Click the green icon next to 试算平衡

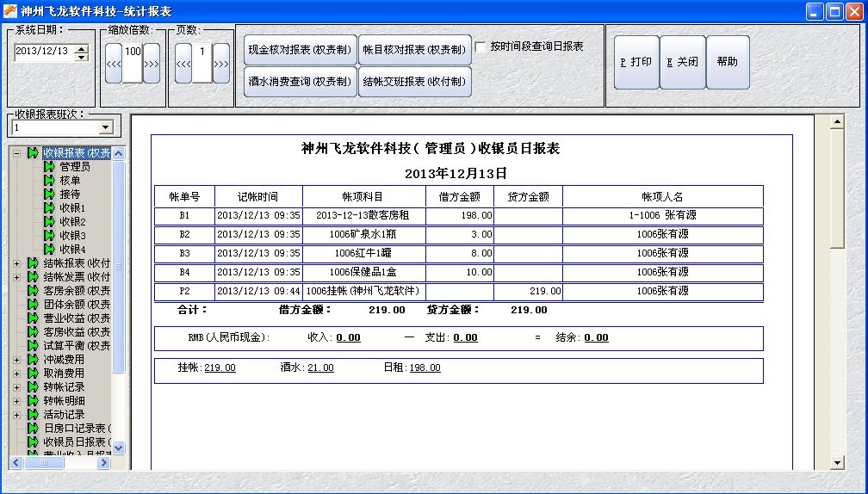pos(34,346)
